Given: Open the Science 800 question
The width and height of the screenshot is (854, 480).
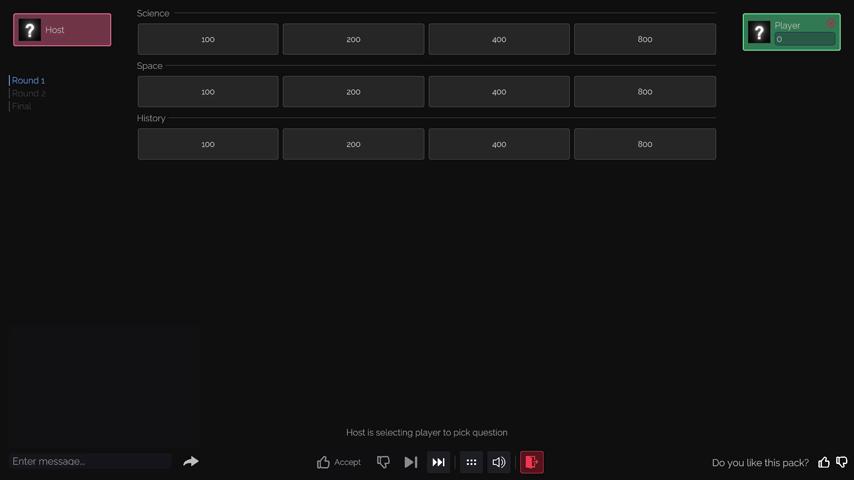Looking at the screenshot, I should (x=645, y=39).
